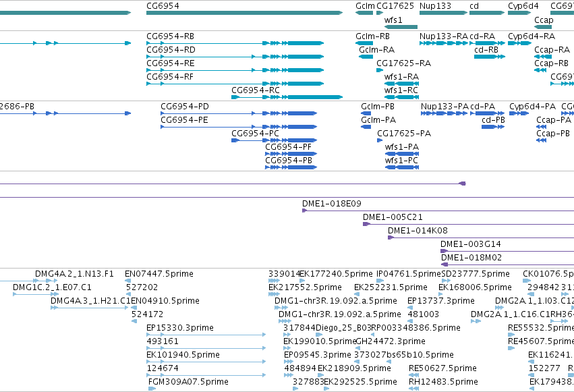Select the 124674 feature label
The height and width of the screenshot is (392, 574).
tap(163, 368)
